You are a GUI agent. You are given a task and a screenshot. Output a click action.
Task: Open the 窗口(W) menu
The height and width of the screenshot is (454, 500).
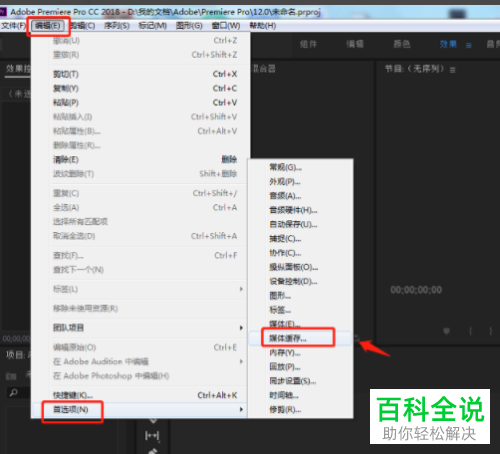(226, 26)
